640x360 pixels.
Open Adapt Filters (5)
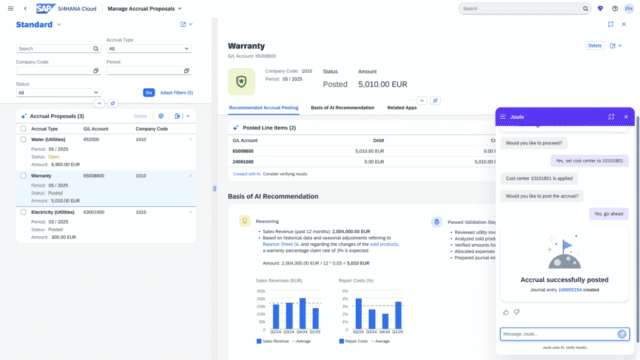[x=176, y=93]
